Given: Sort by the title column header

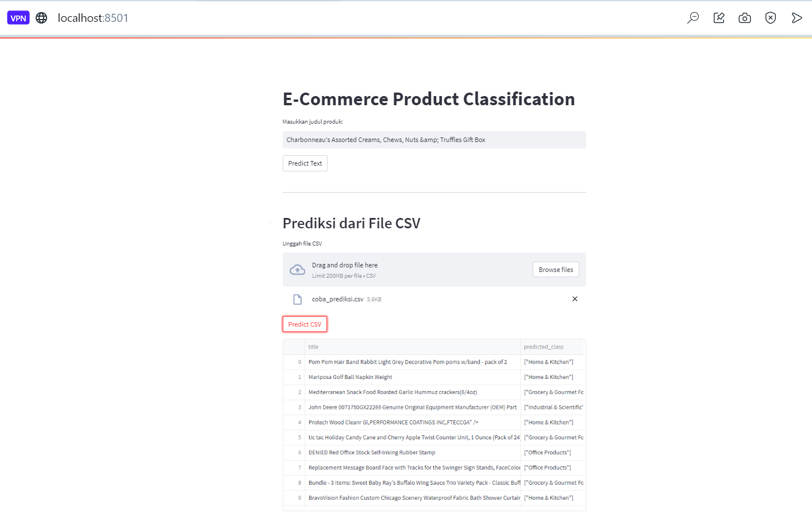Looking at the screenshot, I should (413, 347).
